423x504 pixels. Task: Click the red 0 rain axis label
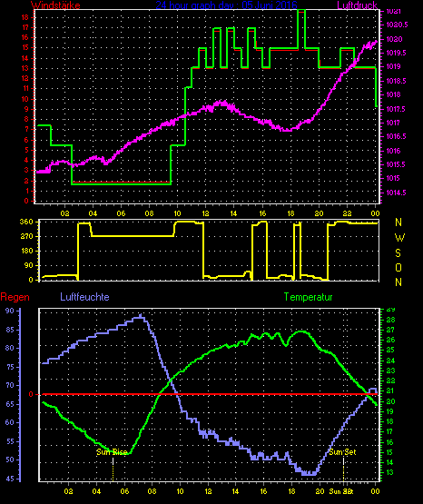tap(31, 394)
